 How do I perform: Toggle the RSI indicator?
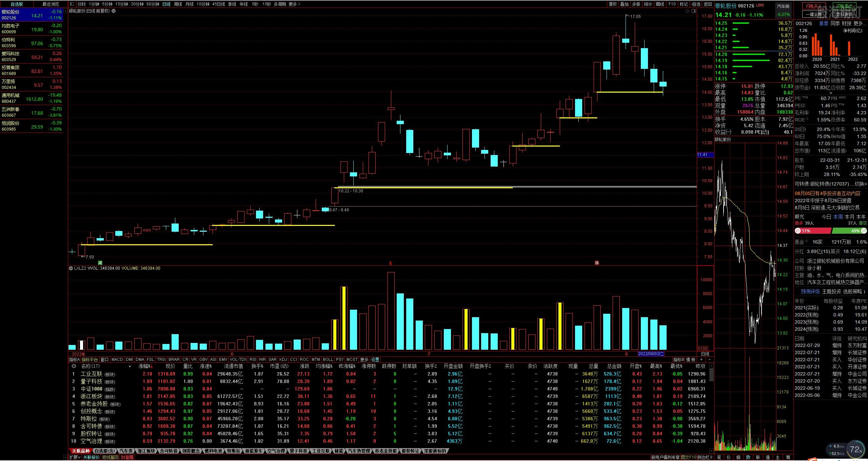pyautogui.click(x=253, y=360)
